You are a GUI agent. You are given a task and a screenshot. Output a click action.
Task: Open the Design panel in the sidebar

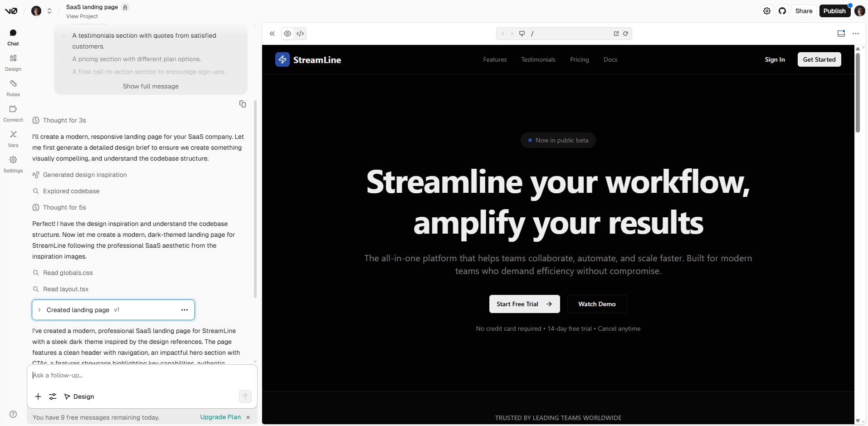click(13, 62)
